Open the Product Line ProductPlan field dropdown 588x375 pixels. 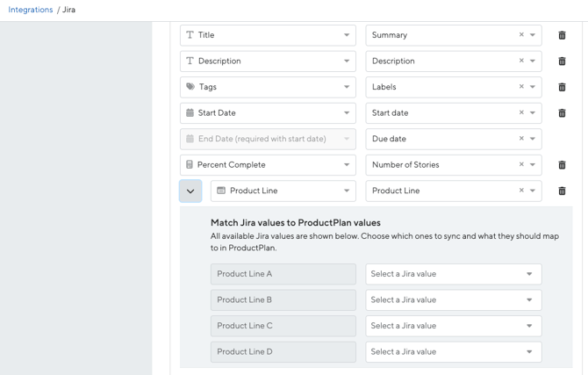(283, 191)
